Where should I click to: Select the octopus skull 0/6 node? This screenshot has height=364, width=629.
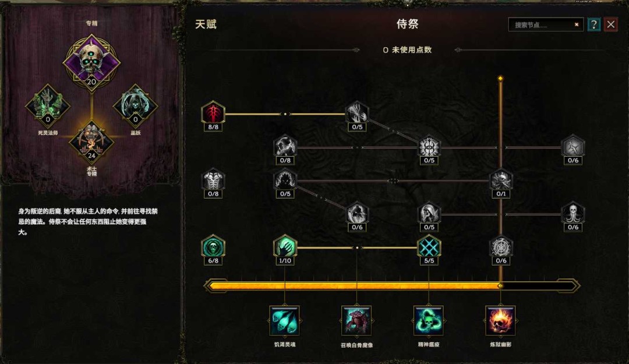(x=573, y=213)
